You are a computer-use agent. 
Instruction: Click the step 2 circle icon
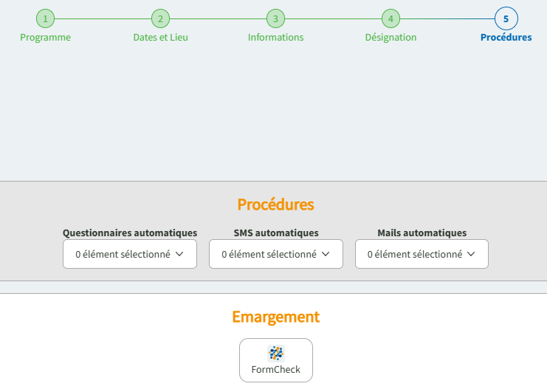(160, 18)
